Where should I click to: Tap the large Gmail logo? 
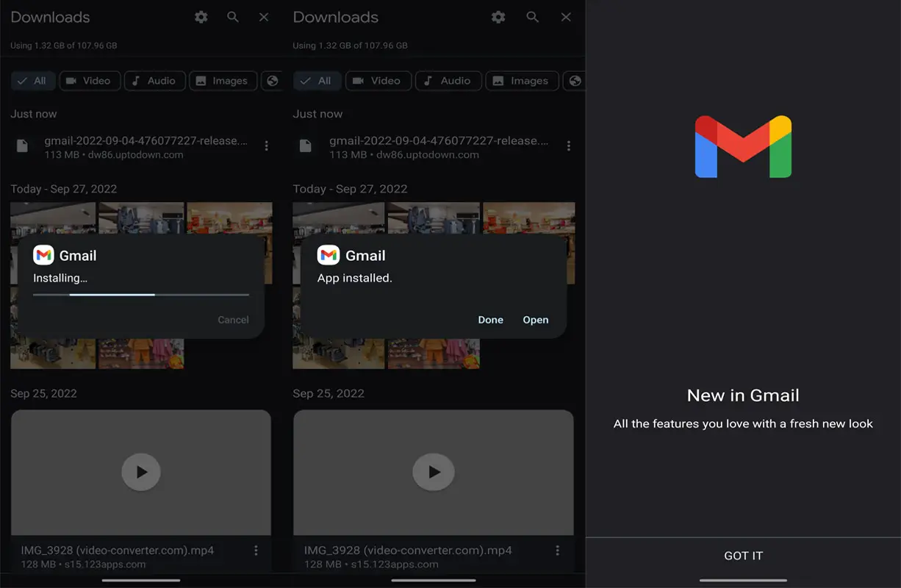tap(743, 146)
